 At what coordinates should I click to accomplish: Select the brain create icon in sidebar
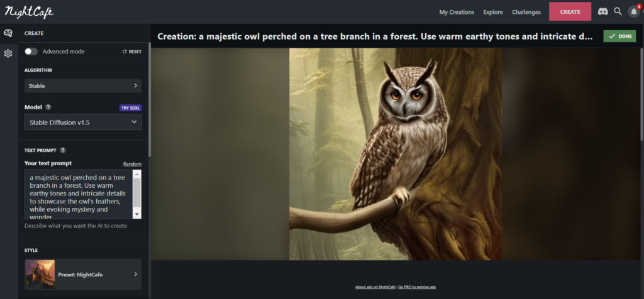[8, 33]
